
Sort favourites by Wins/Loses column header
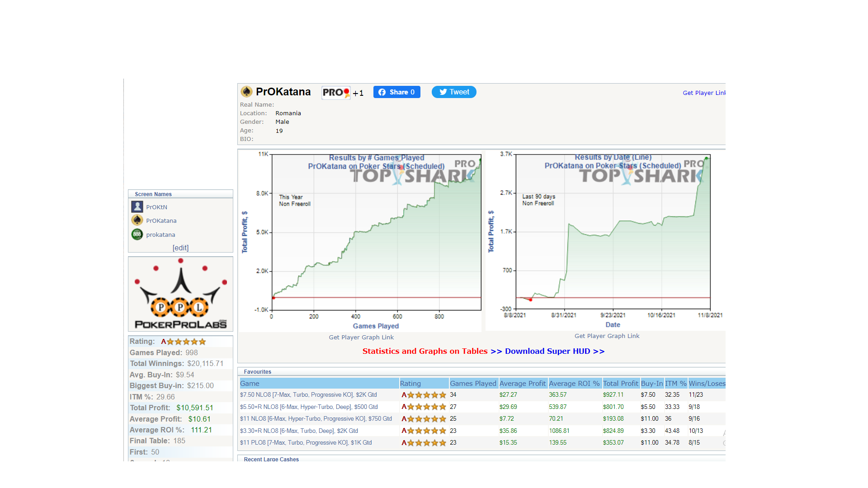pos(707,384)
